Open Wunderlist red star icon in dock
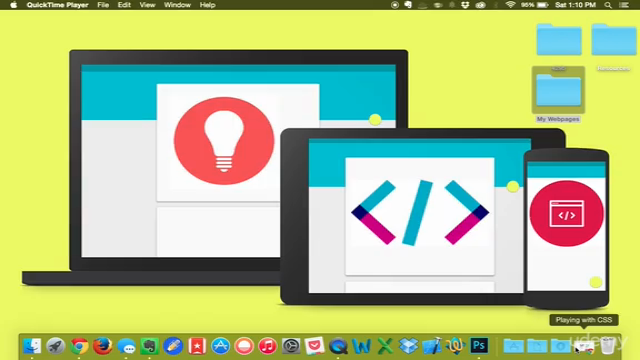The image size is (640, 360). [197, 346]
